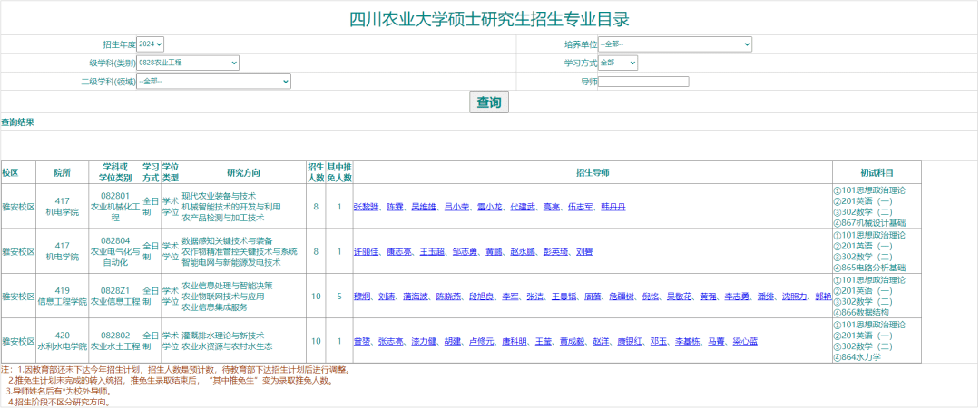Viewport: 980px width, 409px height.
Task: Open advisor link 唐科明
Action: click(514, 342)
